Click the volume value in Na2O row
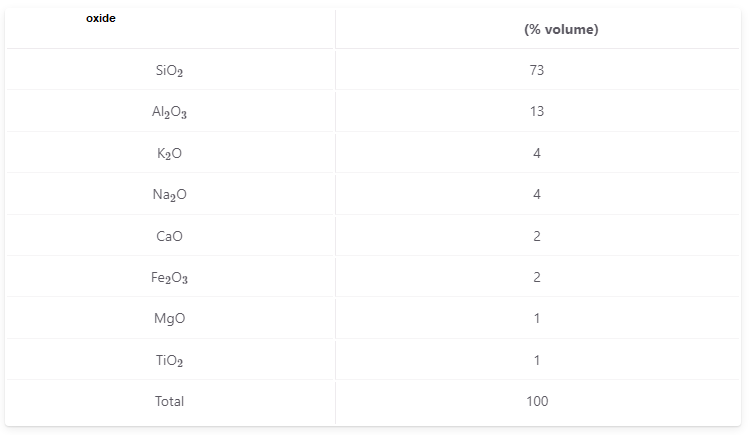The image size is (755, 435). pos(537,195)
